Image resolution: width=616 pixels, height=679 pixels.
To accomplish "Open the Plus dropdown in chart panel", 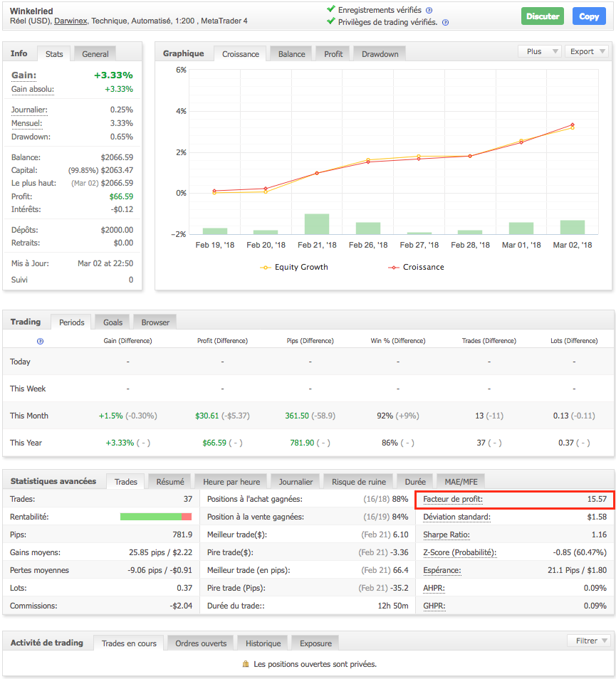I will [x=540, y=51].
